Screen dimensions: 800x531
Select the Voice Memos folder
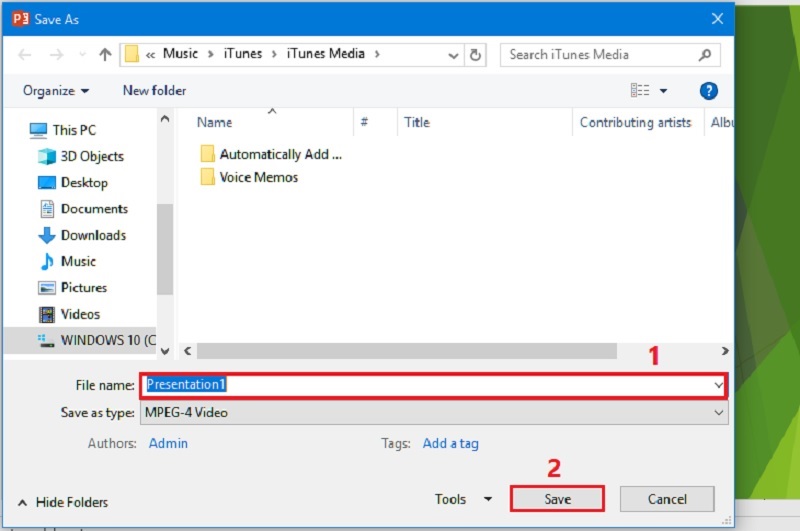(258, 177)
